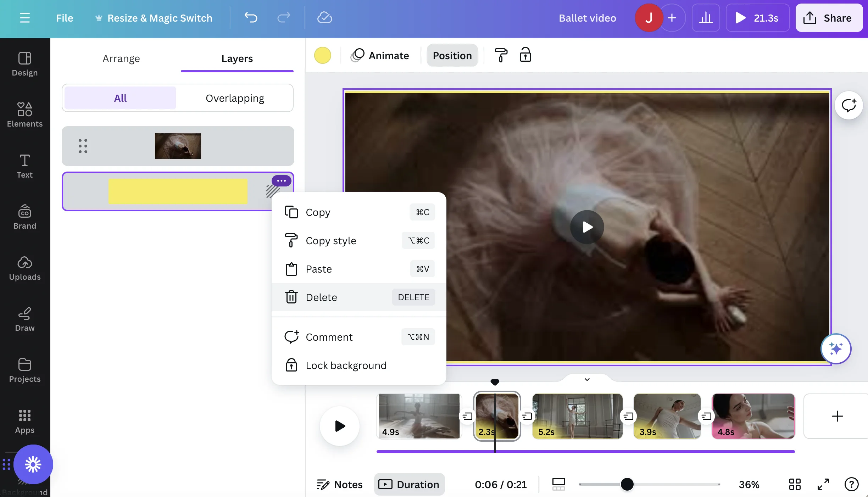The width and height of the screenshot is (868, 497).
Task: Open grid view of pages
Action: pyautogui.click(x=795, y=484)
